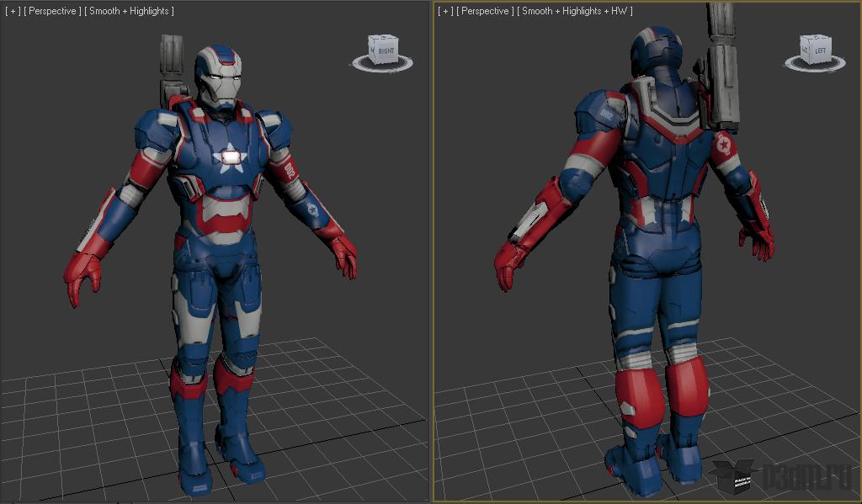Open the Perspective label menu in right viewport
The width and height of the screenshot is (862, 504).
click(x=485, y=11)
